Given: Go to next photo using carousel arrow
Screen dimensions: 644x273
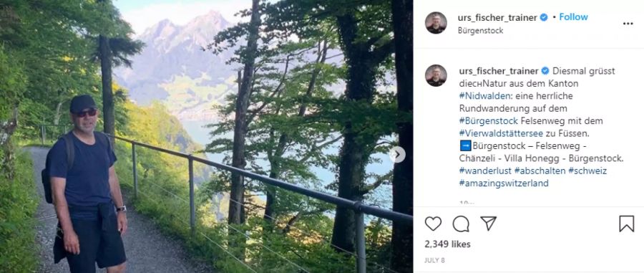Looking at the screenshot, I should coord(397,155).
